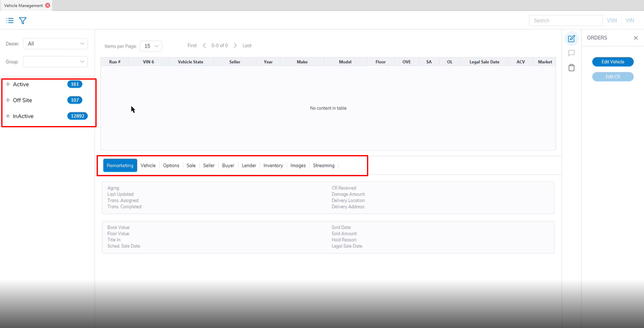The height and width of the screenshot is (328, 644).
Task: Open the Dealer dropdown
Action: point(55,44)
